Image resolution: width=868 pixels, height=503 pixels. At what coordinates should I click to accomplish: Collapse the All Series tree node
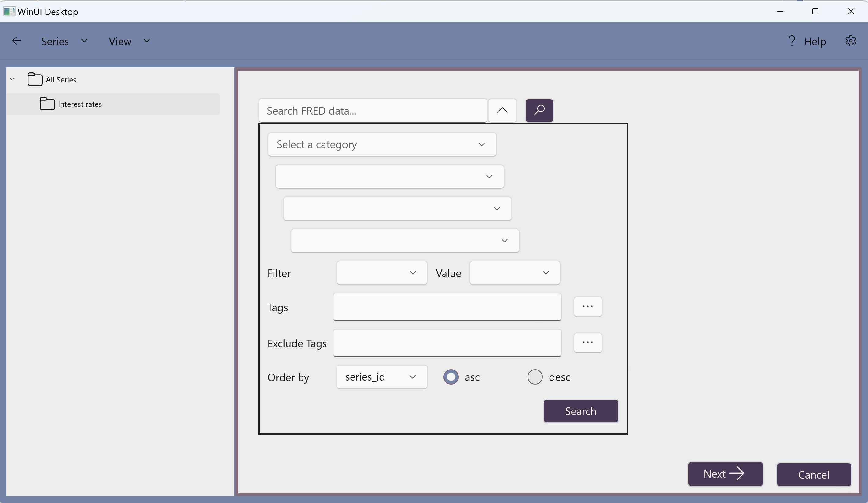pos(13,79)
